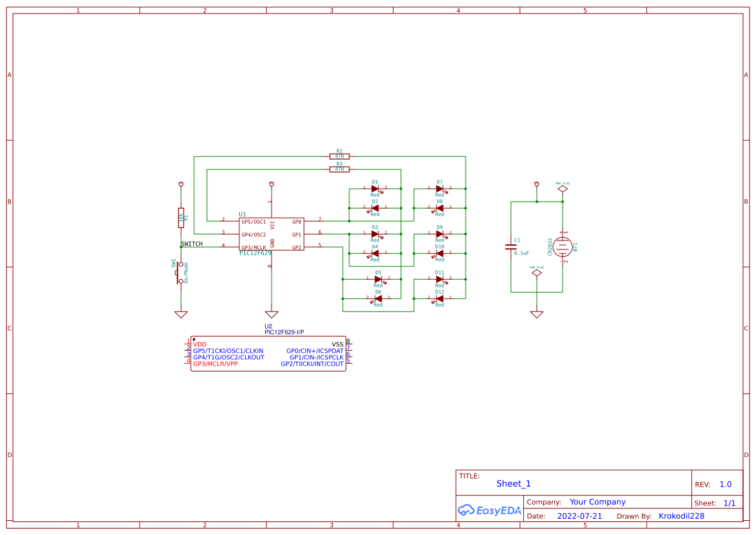Image resolution: width=756 pixels, height=535 pixels.
Task: Click the 'Your Company' field
Action: 598,502
